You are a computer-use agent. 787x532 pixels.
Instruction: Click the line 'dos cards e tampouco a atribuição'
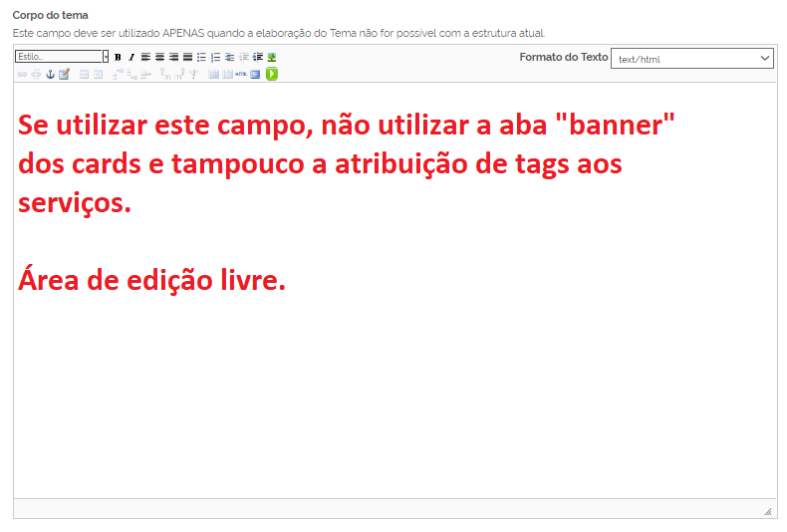click(x=320, y=164)
